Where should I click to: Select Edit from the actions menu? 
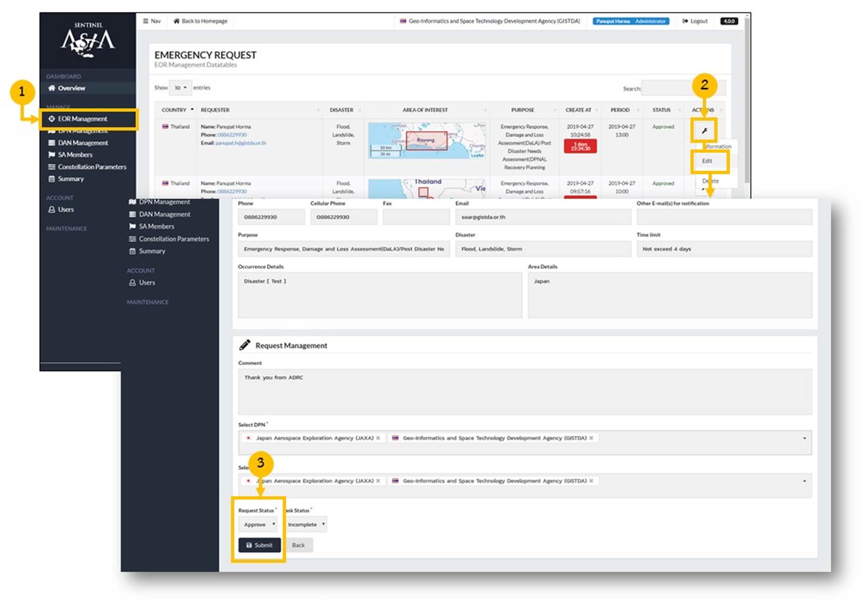pos(708,161)
